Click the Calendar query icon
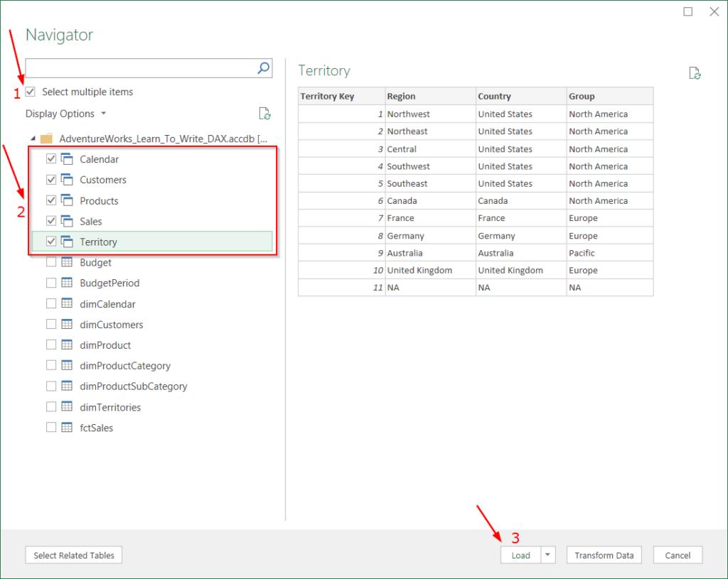 68,159
